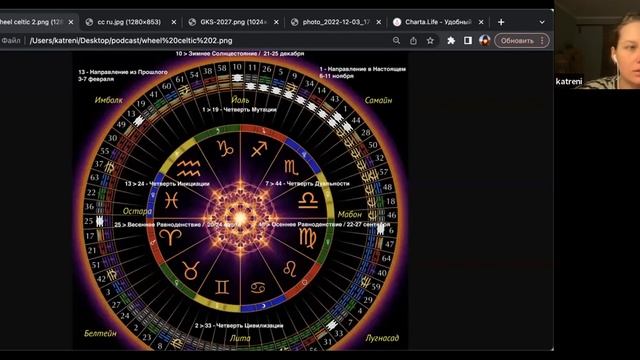640x360 pixels.
Task: Add a new tab with plus icon
Action: pos(501,22)
